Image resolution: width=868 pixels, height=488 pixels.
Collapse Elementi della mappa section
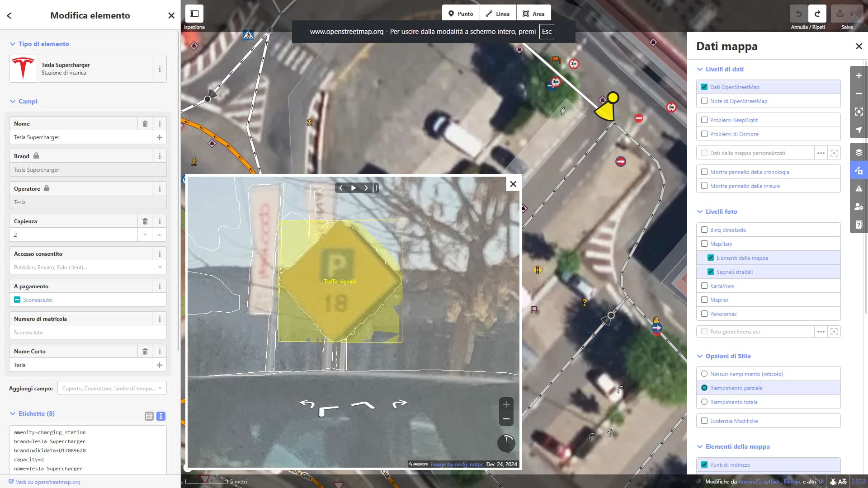pos(733,446)
